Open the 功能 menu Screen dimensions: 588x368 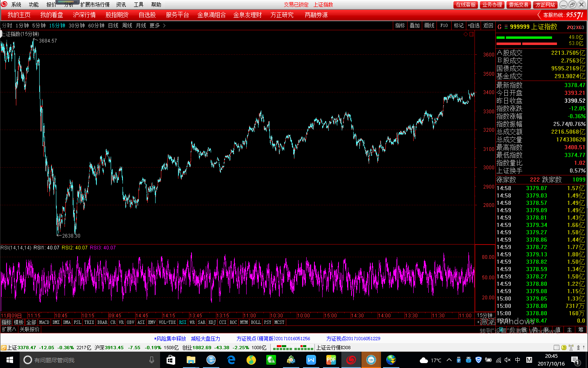coord(34,4)
